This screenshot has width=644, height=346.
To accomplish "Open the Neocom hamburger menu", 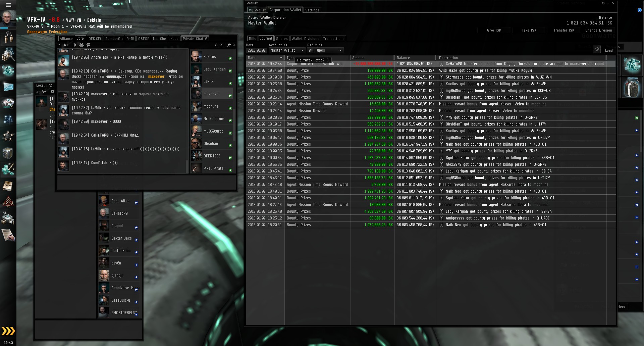I will tap(8, 5).
